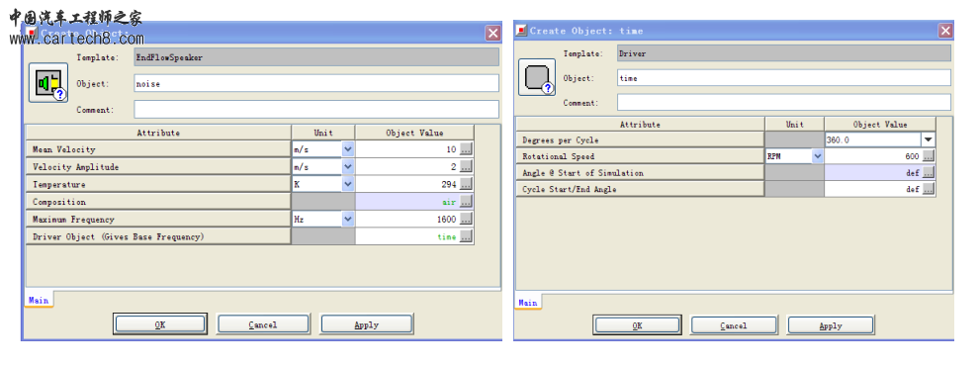980x367 pixels.
Task: Click Comment field in time dialog
Action: pyautogui.click(x=784, y=103)
